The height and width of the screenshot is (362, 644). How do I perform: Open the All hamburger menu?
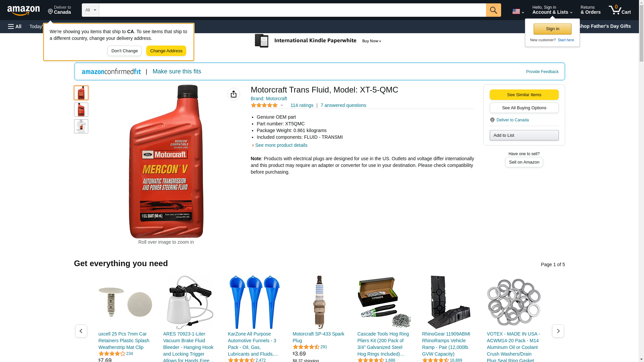coord(15,26)
